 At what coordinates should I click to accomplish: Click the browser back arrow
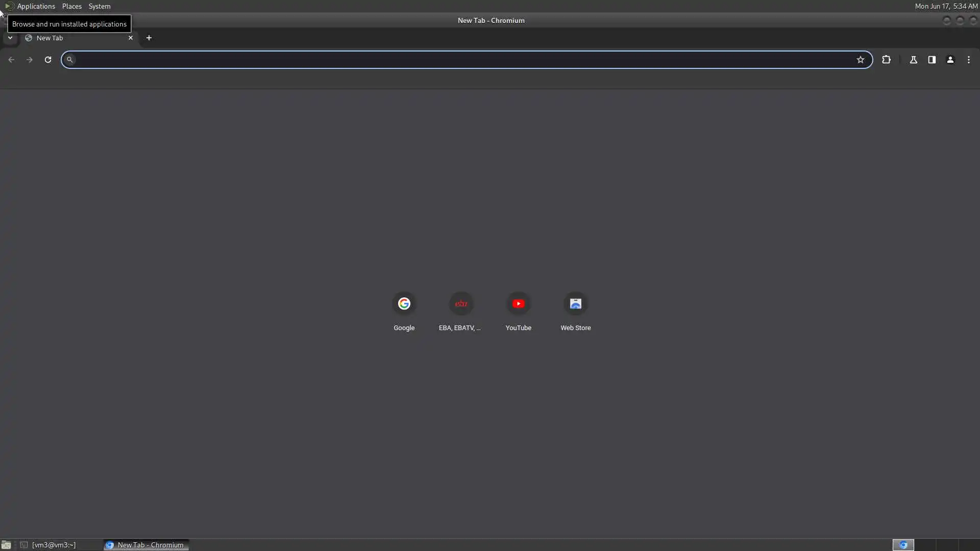[x=11, y=60]
